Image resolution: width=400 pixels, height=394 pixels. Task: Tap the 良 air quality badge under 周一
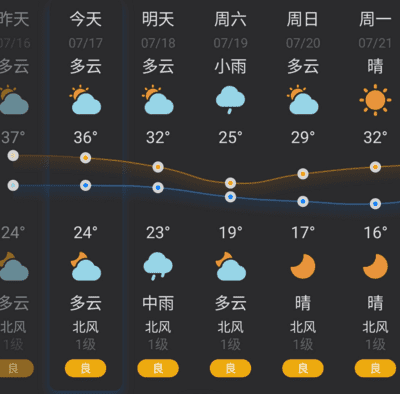[x=375, y=368]
